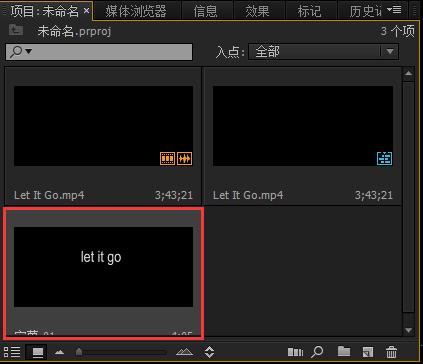
Task: Switch to icon view
Action: click(x=37, y=352)
